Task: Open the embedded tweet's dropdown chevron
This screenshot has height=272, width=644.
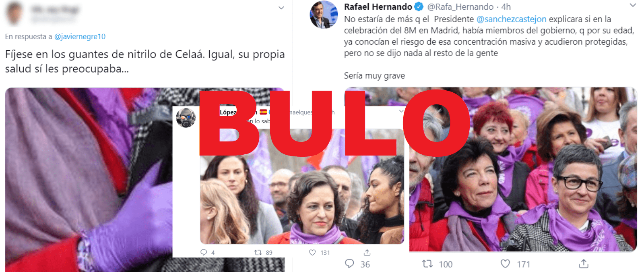Action: [x=401, y=111]
